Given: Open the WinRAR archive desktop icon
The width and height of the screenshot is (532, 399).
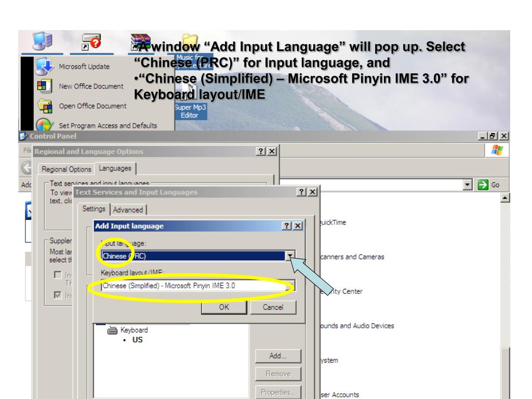Looking at the screenshot, I should coord(140,42).
